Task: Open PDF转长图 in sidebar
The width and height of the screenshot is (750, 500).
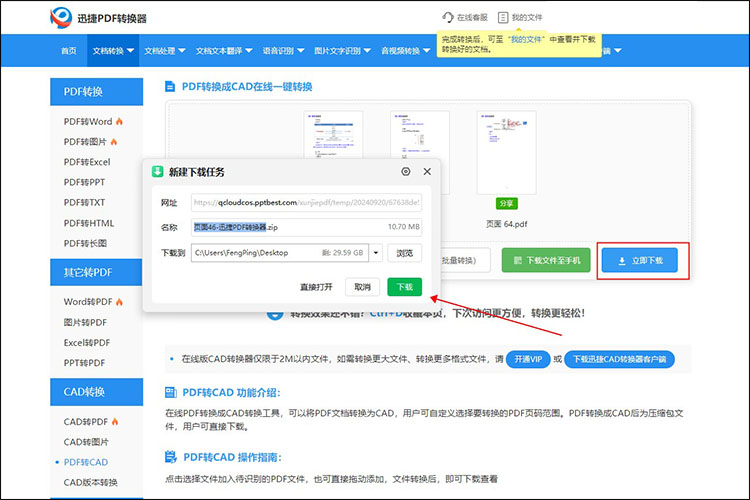Action: point(85,243)
